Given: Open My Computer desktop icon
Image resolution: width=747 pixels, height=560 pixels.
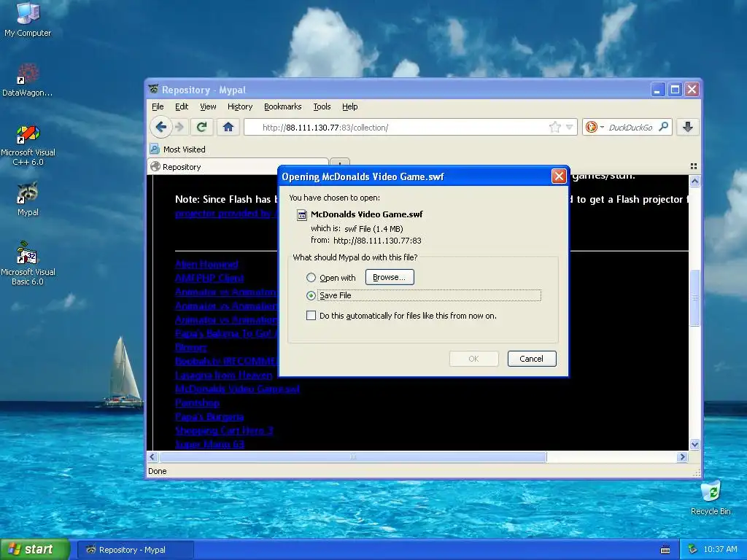Looking at the screenshot, I should pyautogui.click(x=28, y=20).
